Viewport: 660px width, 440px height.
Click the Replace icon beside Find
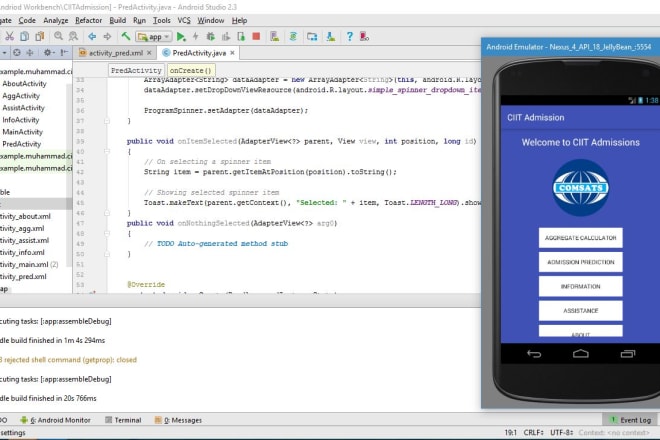[x=73, y=37]
